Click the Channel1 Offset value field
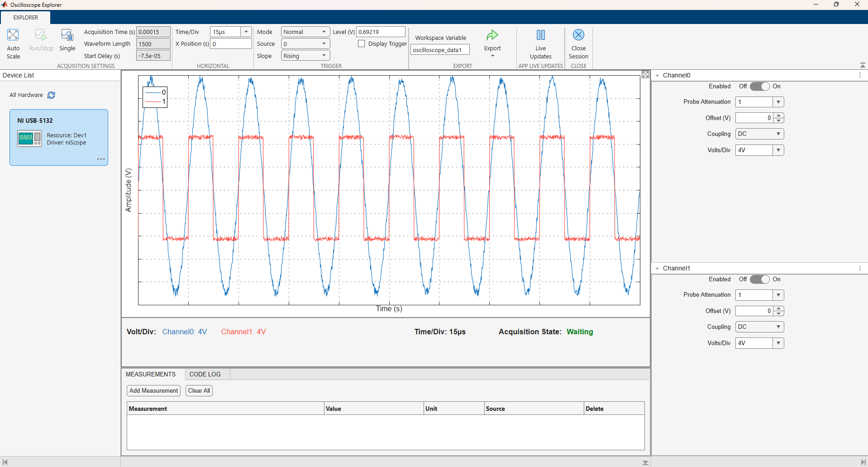868x467 pixels. (754, 311)
